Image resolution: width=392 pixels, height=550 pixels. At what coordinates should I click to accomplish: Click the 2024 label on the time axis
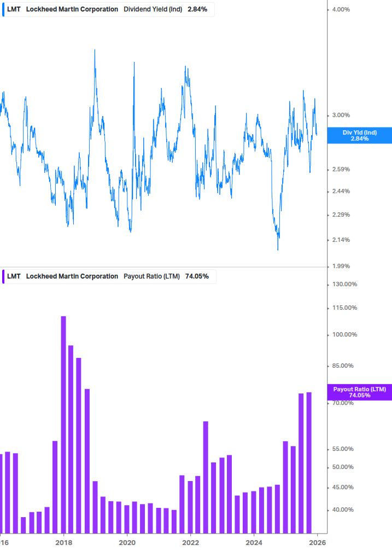pyautogui.click(x=254, y=542)
